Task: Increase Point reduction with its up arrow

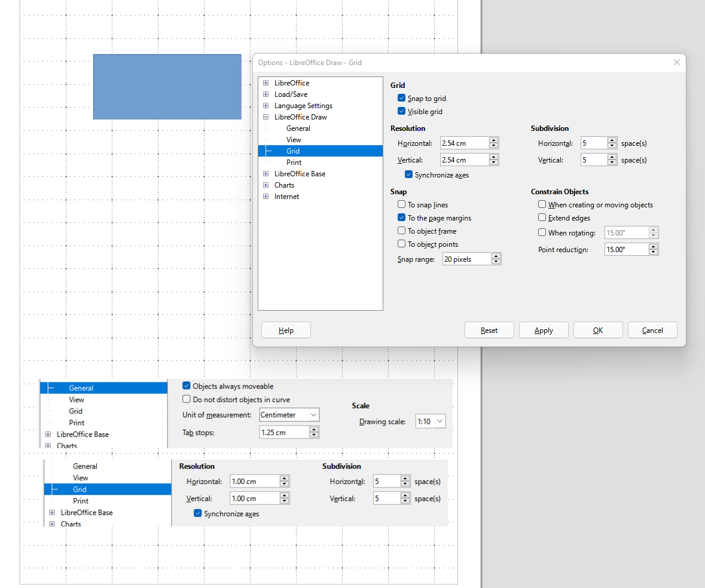Action: click(654, 246)
